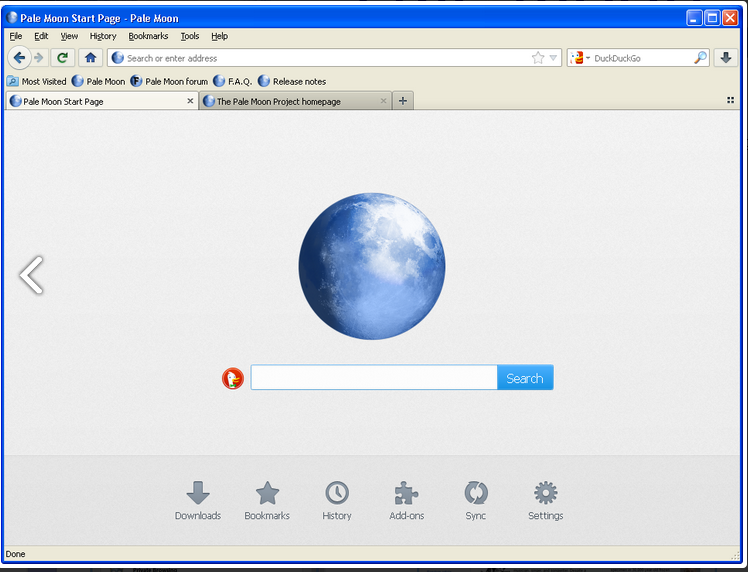Open Downloads from the start page
This screenshot has height=572, width=748.
point(197,501)
